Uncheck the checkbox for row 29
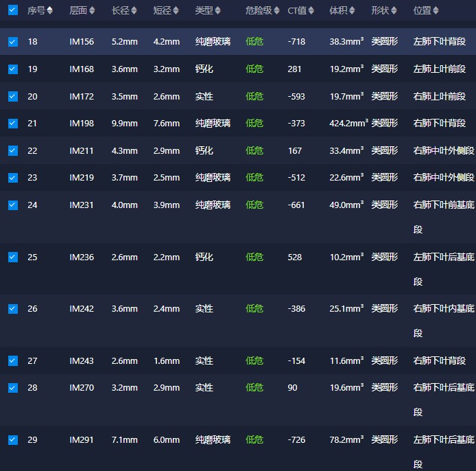 (12, 440)
